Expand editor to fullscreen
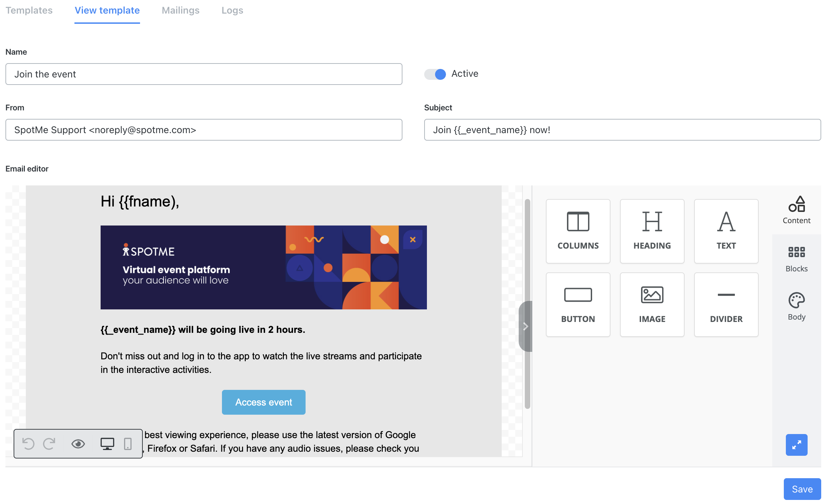 [796, 445]
